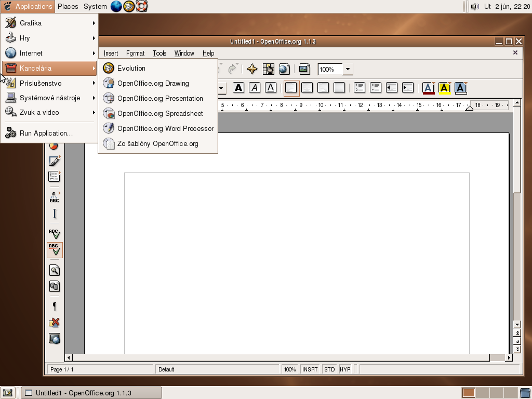Image resolution: width=532 pixels, height=399 pixels.
Task: Expand the Internet submenu
Action: click(49, 53)
